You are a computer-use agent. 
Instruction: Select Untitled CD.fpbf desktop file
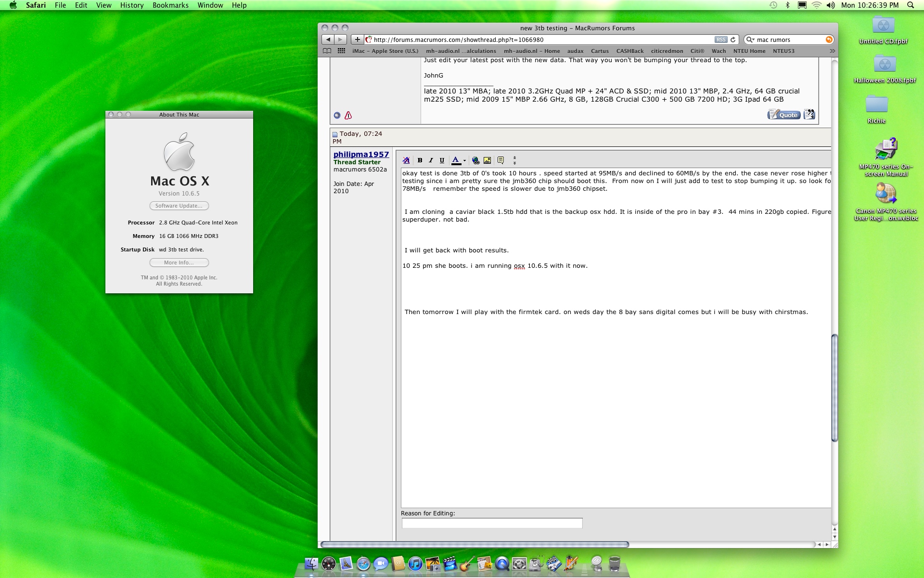click(883, 30)
